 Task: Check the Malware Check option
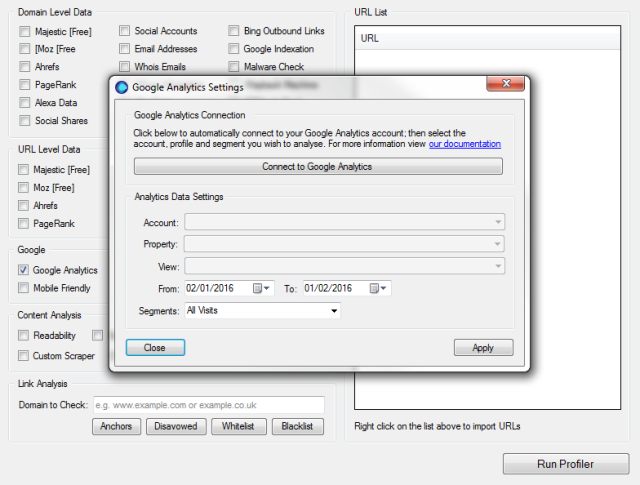(233, 66)
